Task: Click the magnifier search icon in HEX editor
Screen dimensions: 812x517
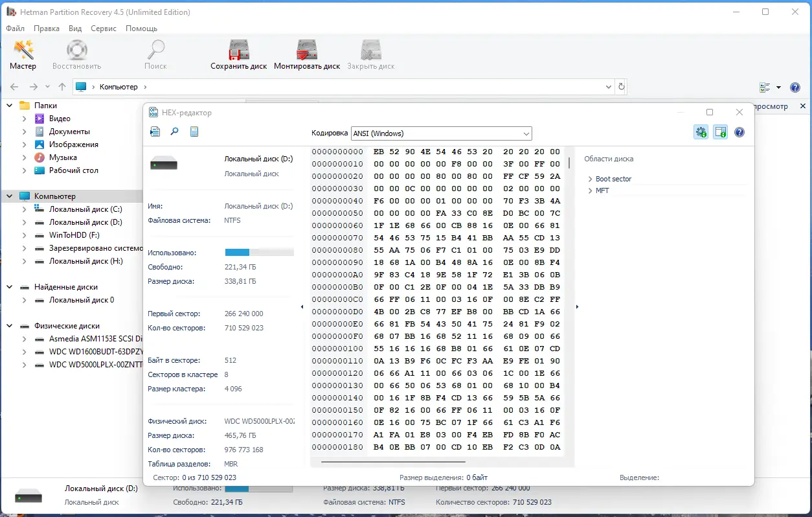Action: (174, 132)
